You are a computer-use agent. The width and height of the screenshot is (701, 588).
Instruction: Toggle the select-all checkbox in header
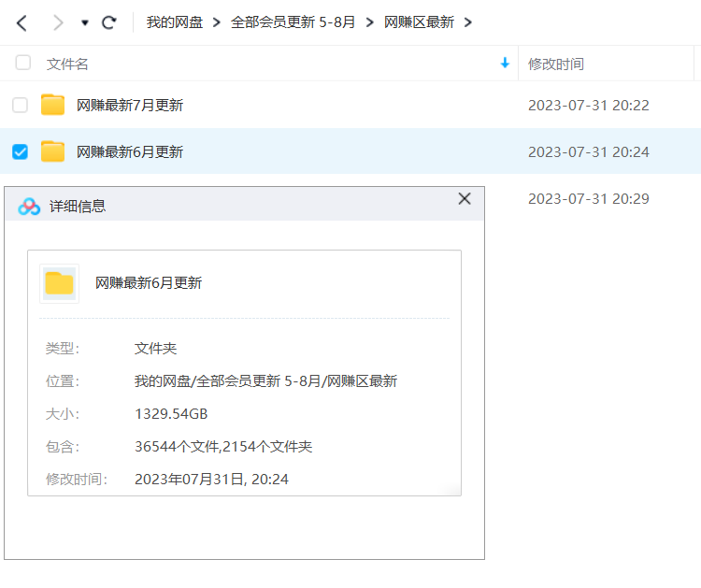(22, 64)
